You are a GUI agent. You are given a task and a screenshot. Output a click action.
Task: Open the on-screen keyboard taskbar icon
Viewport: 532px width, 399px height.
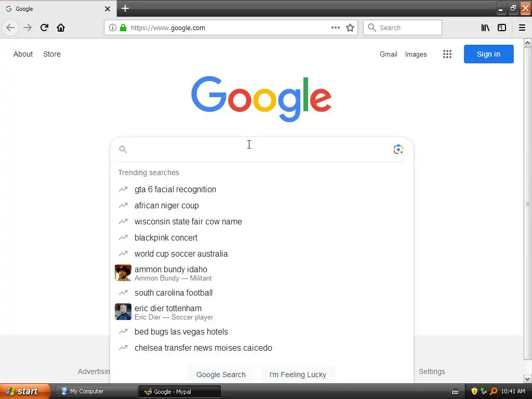coord(455,392)
